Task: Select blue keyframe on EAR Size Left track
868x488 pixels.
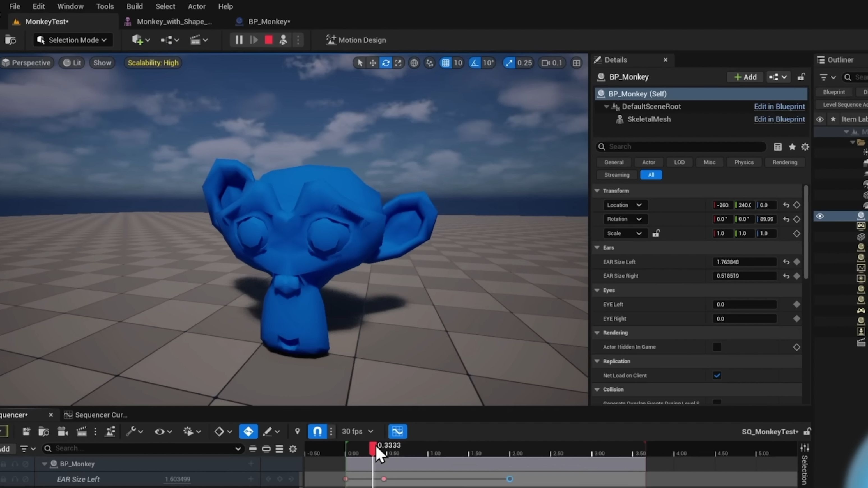Action: (510, 479)
